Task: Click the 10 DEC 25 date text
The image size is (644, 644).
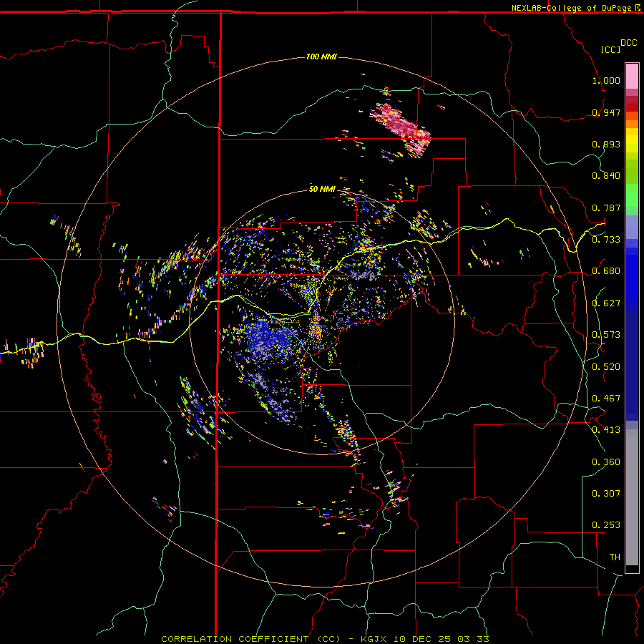Action: coord(421,639)
